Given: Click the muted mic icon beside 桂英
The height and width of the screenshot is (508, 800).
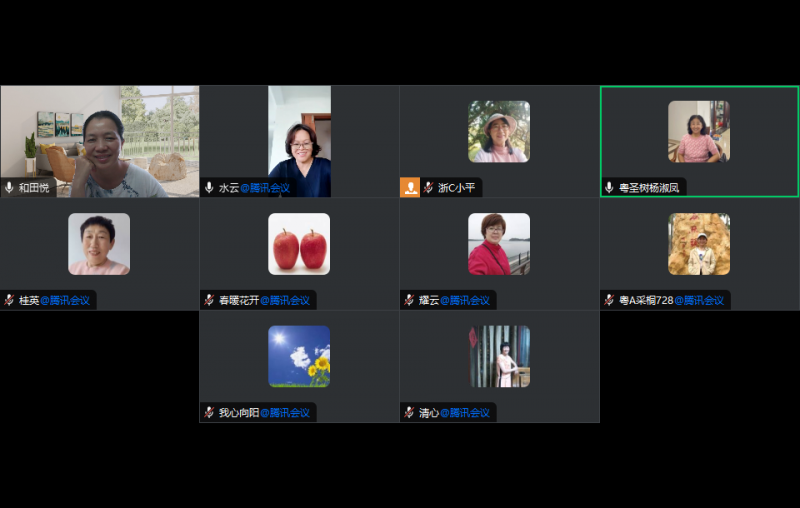Looking at the screenshot, I should tap(9, 300).
